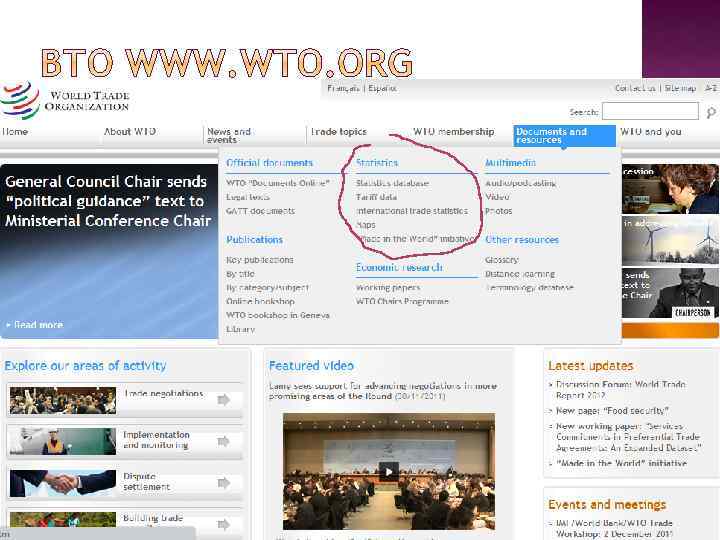The width and height of the screenshot is (720, 540).
Task: Open the Video link under Multimedia
Action: 497,197
